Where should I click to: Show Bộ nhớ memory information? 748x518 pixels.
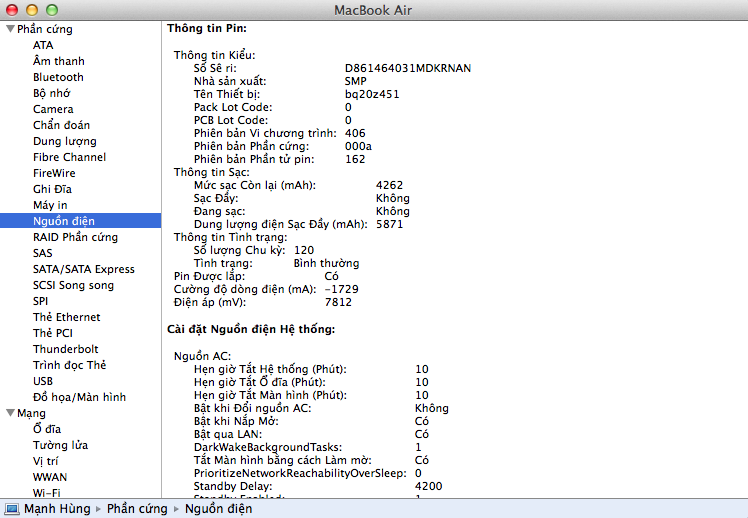coord(52,93)
